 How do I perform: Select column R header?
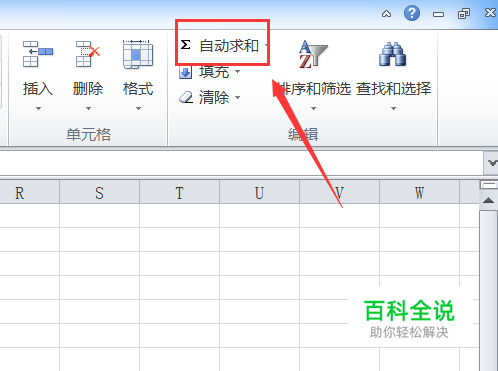29,192
